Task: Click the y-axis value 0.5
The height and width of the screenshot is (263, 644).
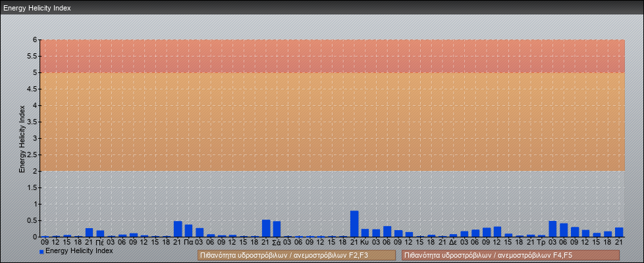Action: [x=32, y=220]
